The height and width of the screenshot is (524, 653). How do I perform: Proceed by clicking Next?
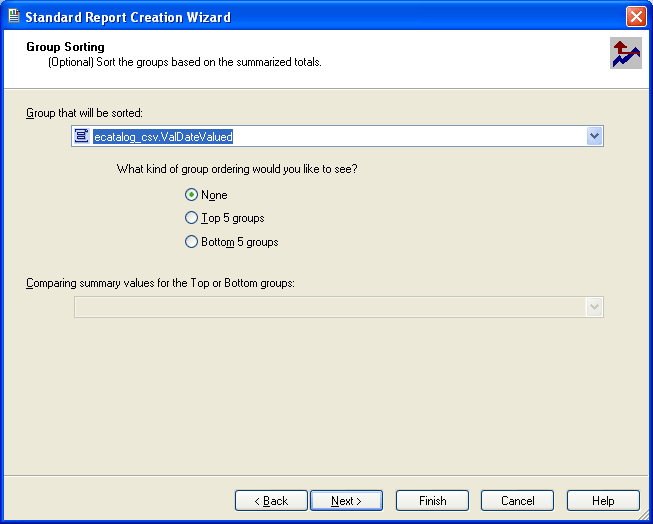pyautogui.click(x=347, y=500)
